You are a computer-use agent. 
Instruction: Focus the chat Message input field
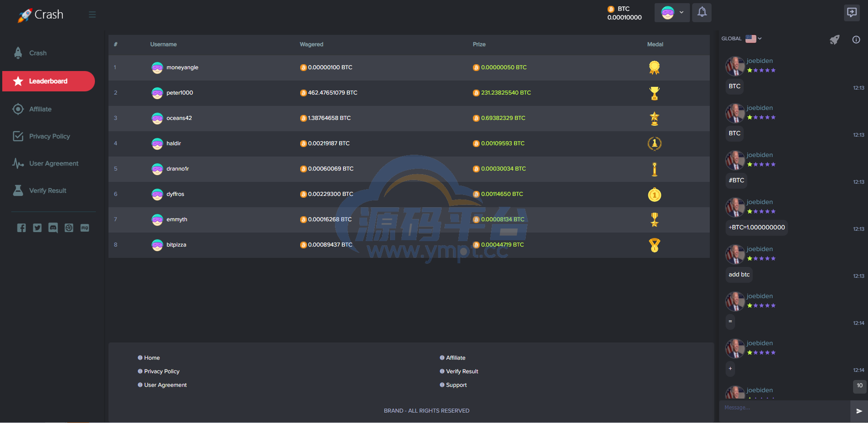(785, 411)
